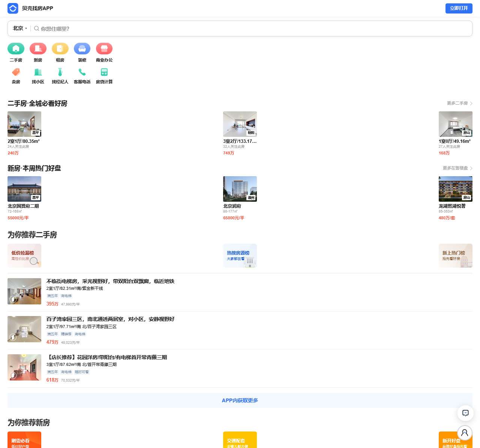Click 65000元/平 price text
The width and height of the screenshot is (480, 448).
pos(234,218)
